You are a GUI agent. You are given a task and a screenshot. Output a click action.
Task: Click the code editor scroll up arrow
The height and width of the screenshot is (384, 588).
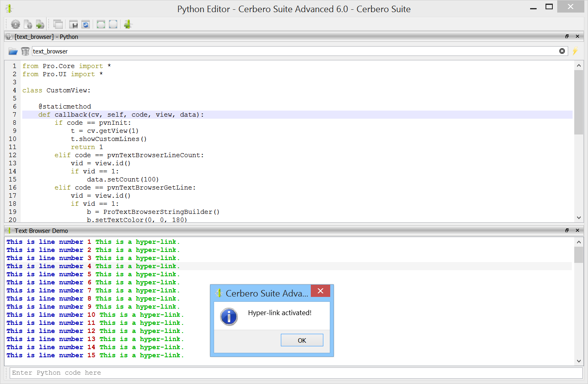pos(579,65)
